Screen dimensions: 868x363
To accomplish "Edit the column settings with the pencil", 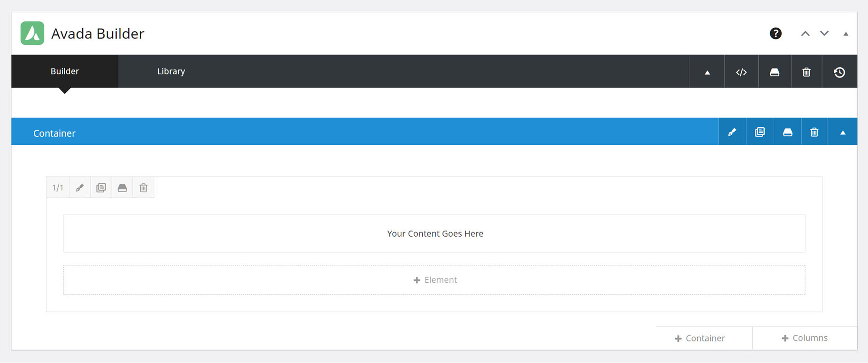I will click(80, 187).
